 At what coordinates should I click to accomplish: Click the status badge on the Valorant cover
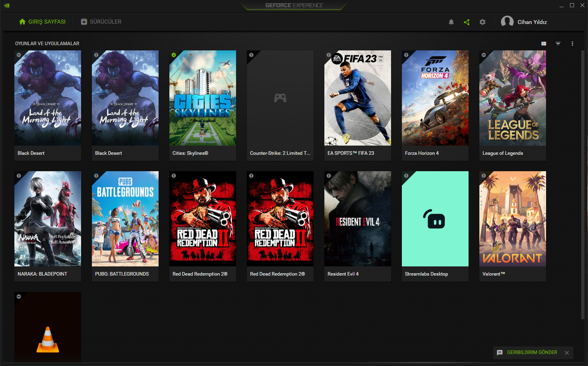(x=484, y=176)
